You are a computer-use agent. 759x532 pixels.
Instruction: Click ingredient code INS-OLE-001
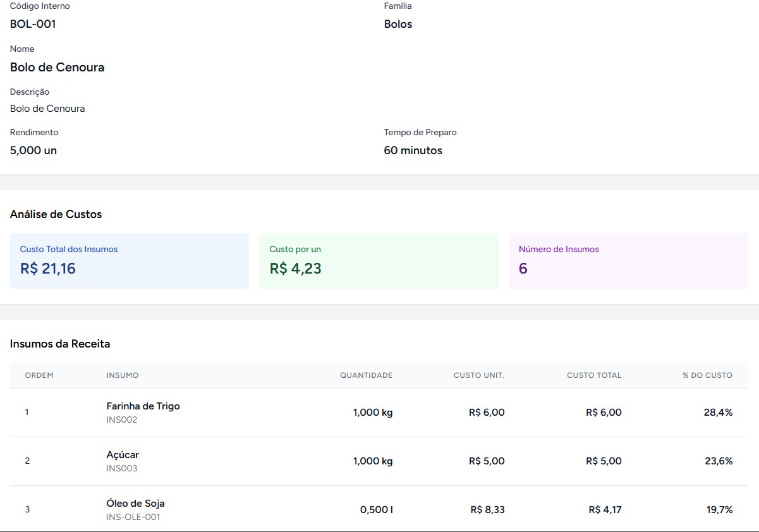(133, 517)
